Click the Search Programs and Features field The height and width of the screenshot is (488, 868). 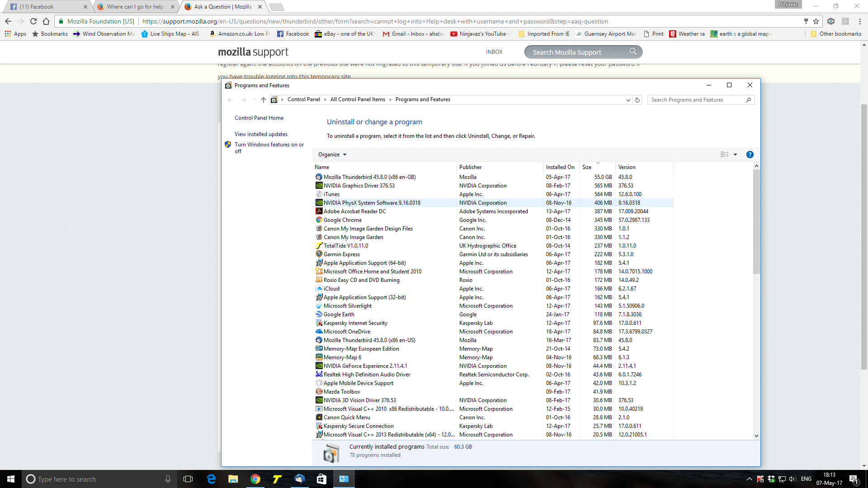click(696, 100)
